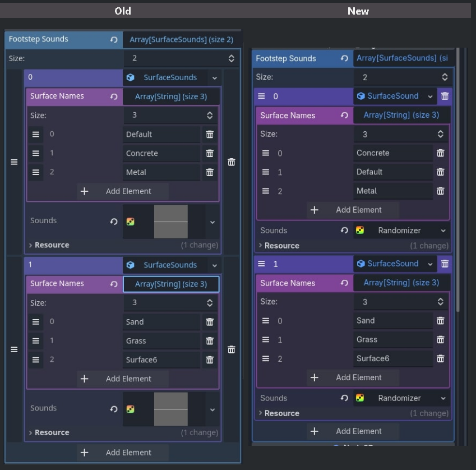Image resolution: width=476 pixels, height=470 pixels.
Task: Click bottom Add Element button in Old panel
Action: pyautogui.click(x=123, y=453)
